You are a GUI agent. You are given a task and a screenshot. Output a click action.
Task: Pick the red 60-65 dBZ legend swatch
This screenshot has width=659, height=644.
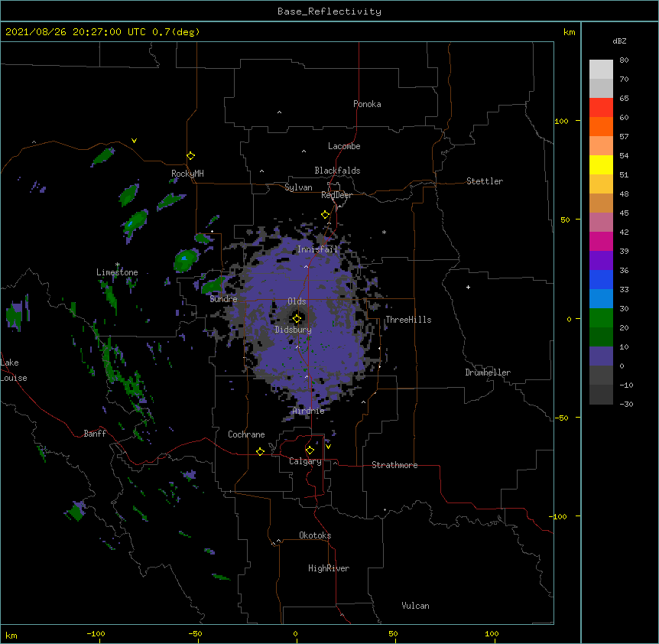(601, 107)
